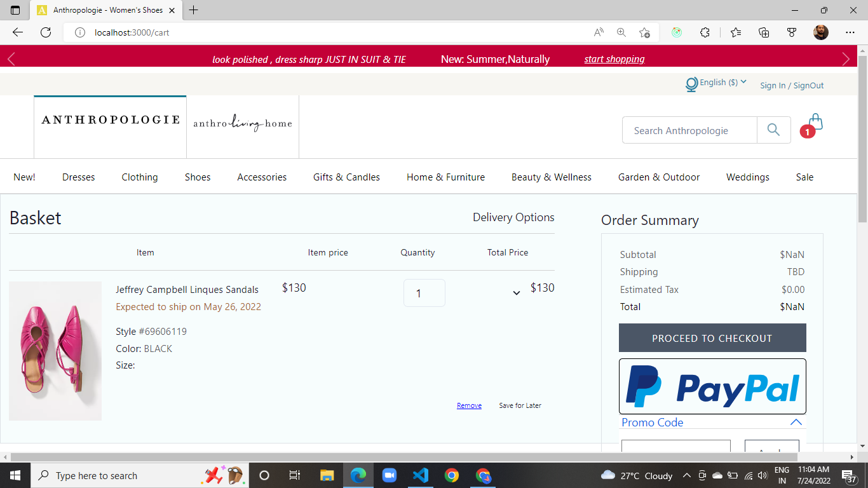
Task: Click the Anthropologie logo
Action: coord(110,119)
